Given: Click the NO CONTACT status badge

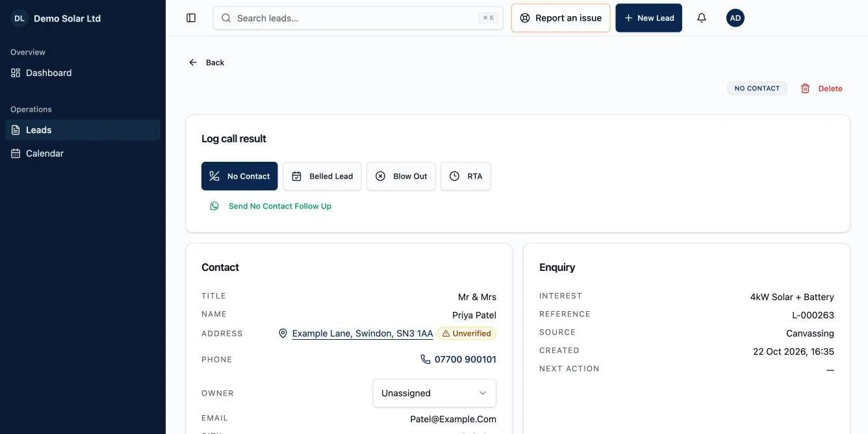Looking at the screenshot, I should (x=757, y=88).
